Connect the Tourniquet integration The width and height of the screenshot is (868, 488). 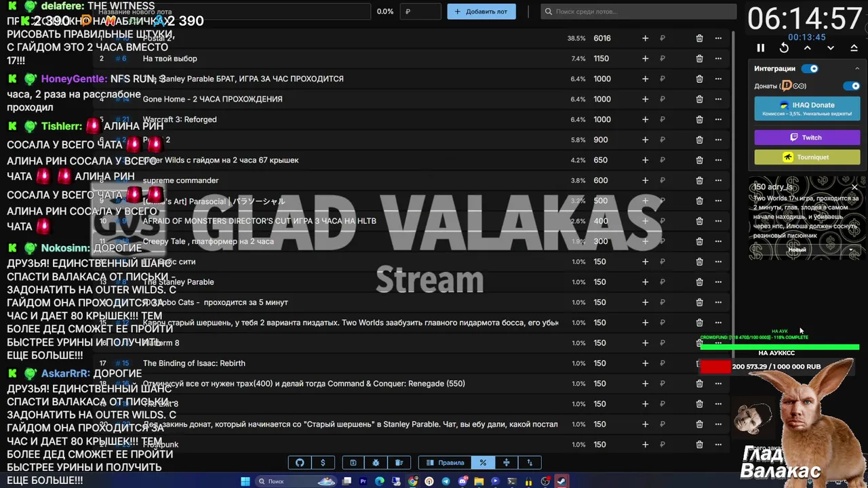(x=807, y=157)
